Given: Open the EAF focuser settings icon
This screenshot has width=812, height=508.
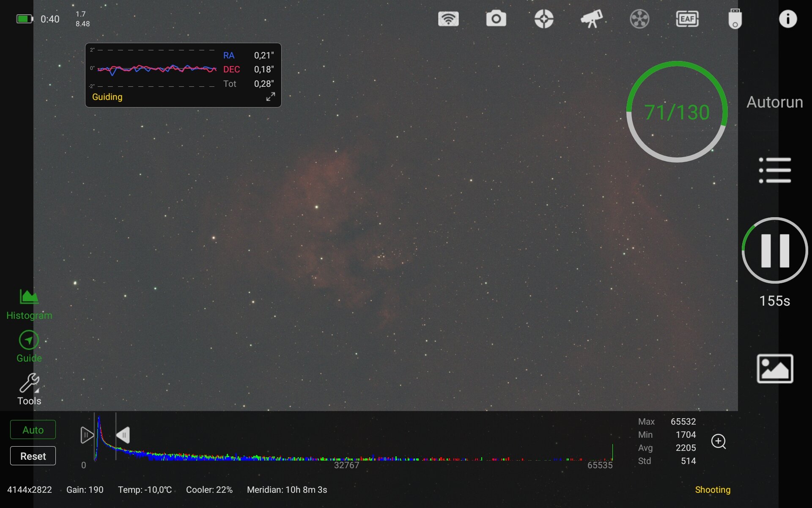Looking at the screenshot, I should (687, 19).
